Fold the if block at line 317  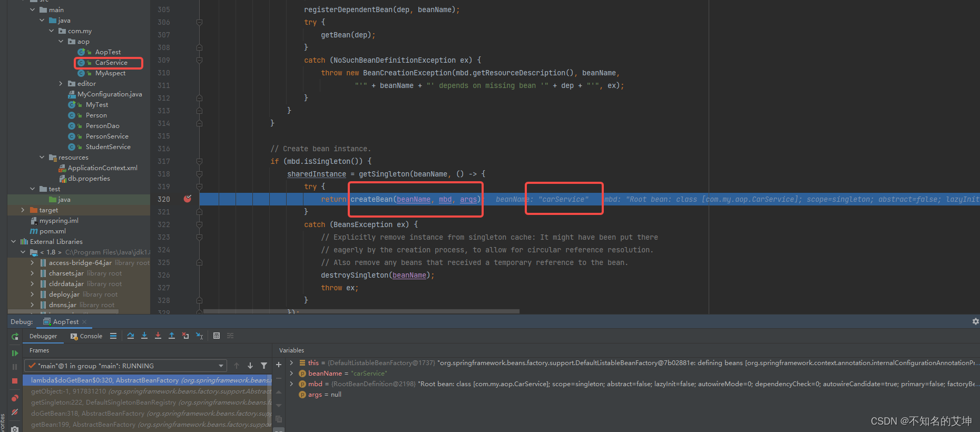click(x=199, y=161)
